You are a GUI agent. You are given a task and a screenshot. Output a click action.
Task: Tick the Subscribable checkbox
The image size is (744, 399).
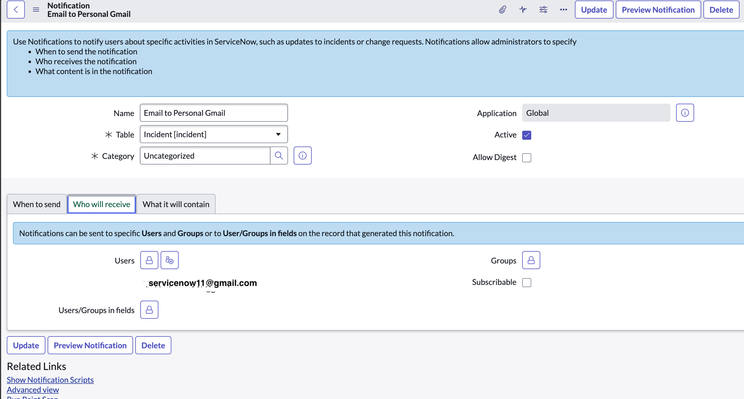[527, 283]
